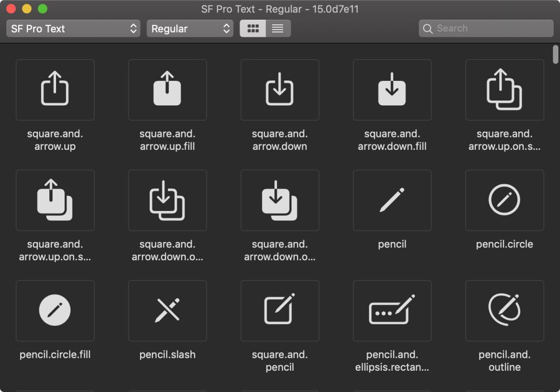Select the pencil.circle outlined symbol

pos(505,200)
